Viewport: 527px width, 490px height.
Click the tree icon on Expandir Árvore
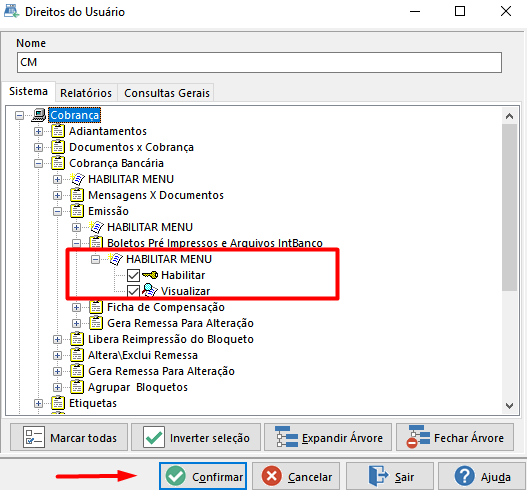[286, 437]
